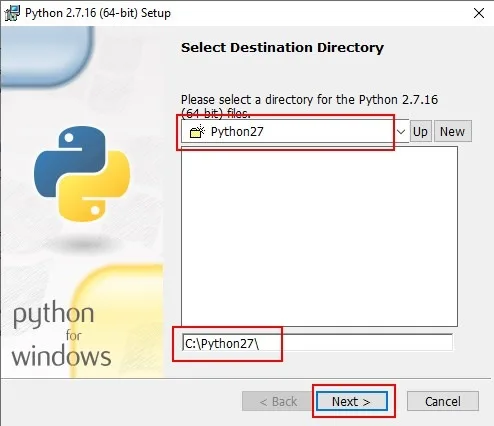
Task: Click inside the empty directory list box
Action: 319,236
